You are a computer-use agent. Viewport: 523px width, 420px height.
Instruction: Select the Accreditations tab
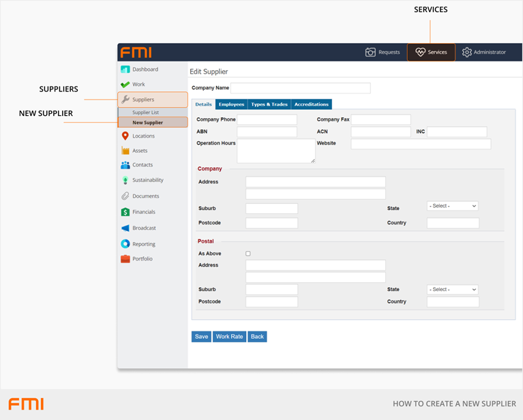tap(312, 104)
